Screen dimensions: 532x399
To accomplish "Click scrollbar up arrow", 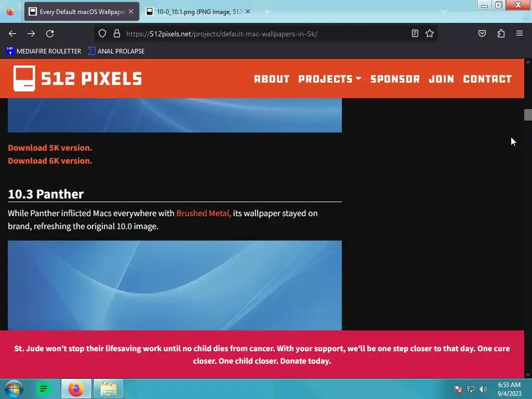I will (528, 62).
